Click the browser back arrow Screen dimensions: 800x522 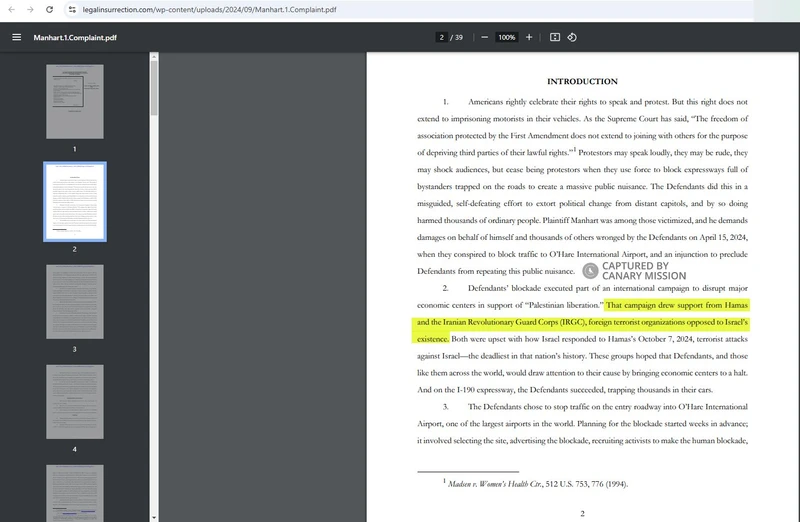coord(10,9)
